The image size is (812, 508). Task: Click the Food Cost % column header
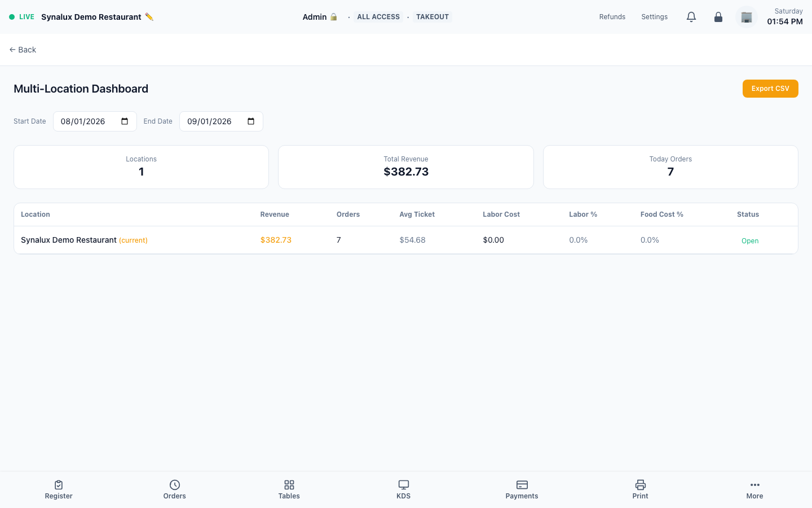[662, 214]
